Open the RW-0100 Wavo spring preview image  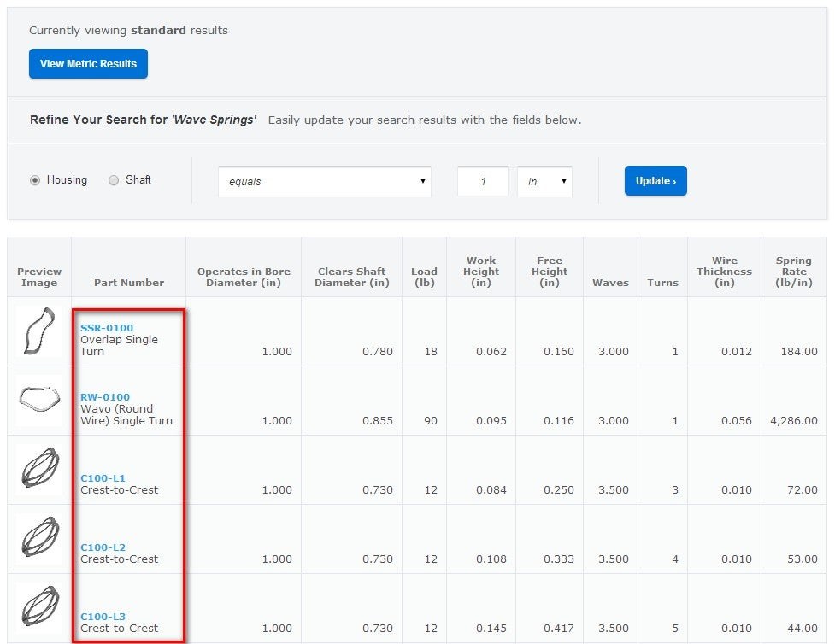coord(39,400)
